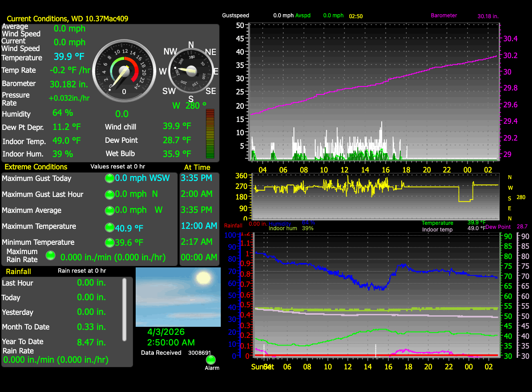This screenshot has height=392, width=532.
Task: Click the Maximum Gust Today green LED
Action: [109, 178]
